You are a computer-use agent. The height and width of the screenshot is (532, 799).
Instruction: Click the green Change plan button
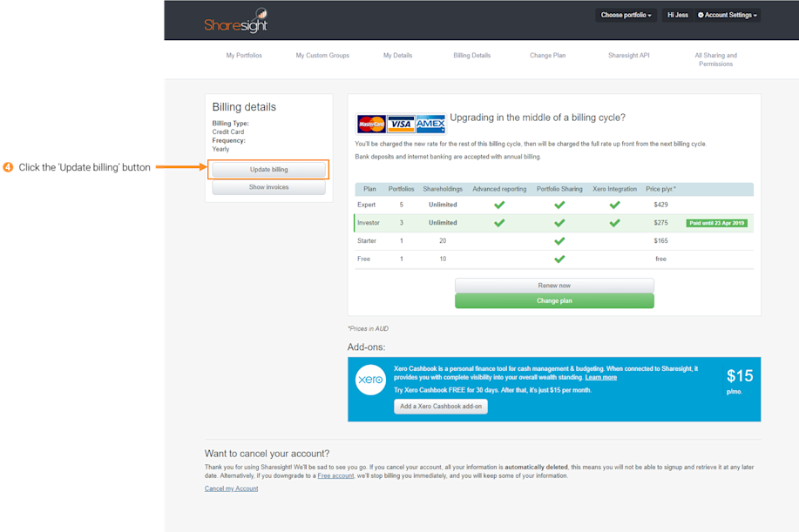554,301
